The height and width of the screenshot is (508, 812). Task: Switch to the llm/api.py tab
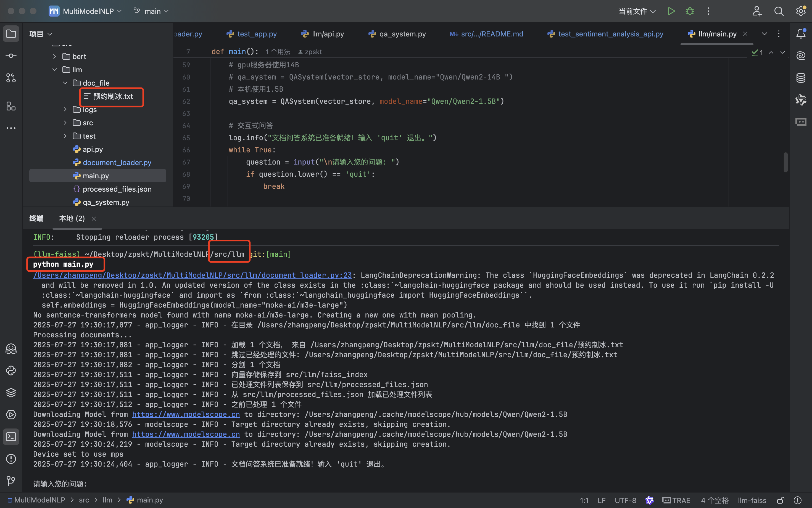[323, 34]
